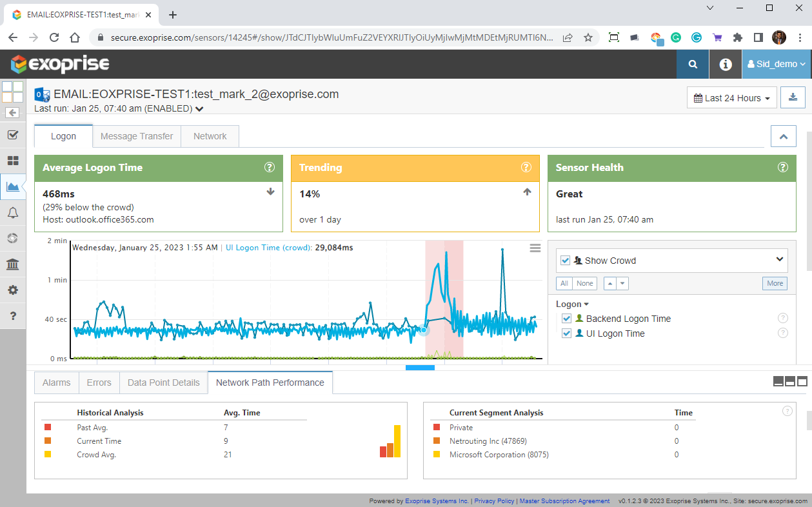Uncheck UI Logon Time series

click(566, 333)
